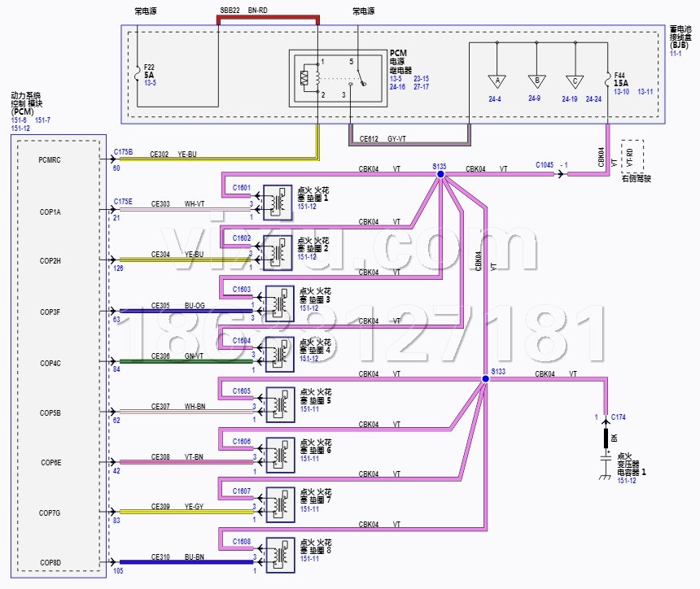Click the COP5B pin label
700x589 pixels.
click(50, 412)
